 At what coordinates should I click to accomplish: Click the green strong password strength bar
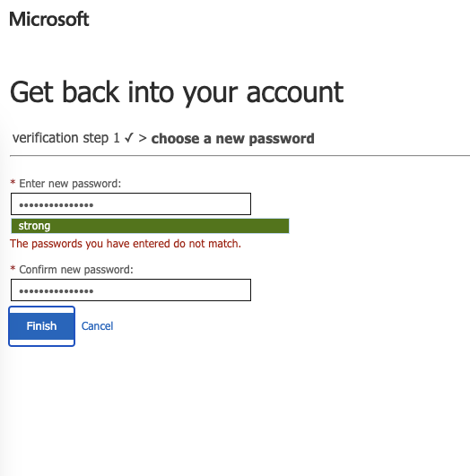tap(150, 226)
